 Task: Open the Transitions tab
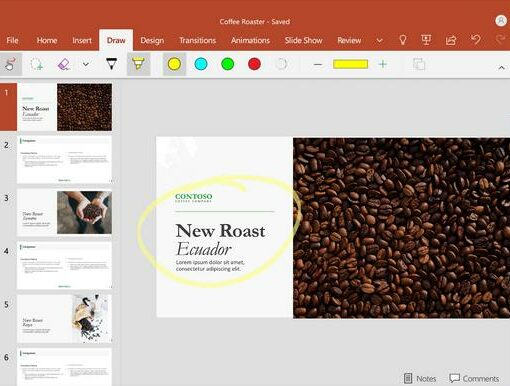(197, 40)
